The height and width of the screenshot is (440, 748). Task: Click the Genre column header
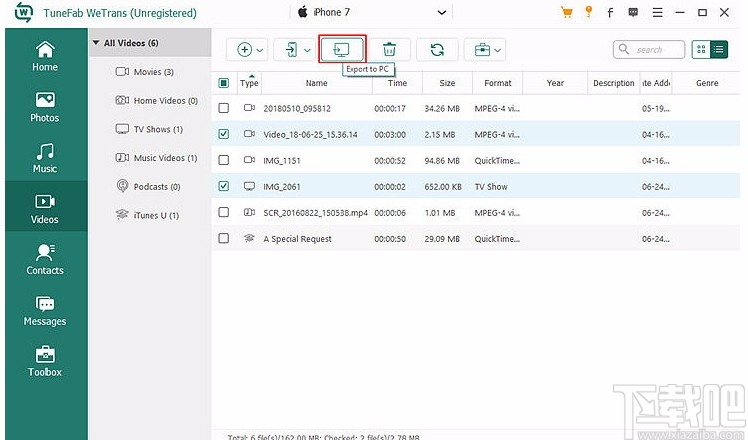coord(707,83)
